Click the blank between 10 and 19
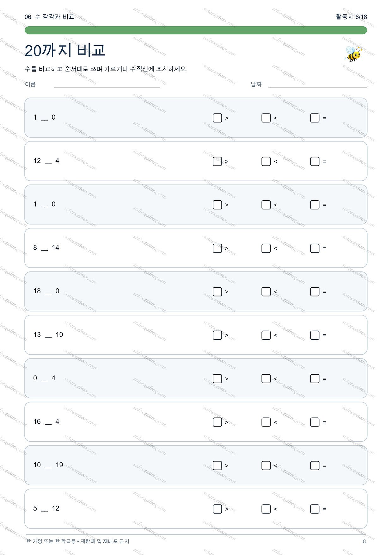This screenshot has width=392, height=555. click(48, 466)
